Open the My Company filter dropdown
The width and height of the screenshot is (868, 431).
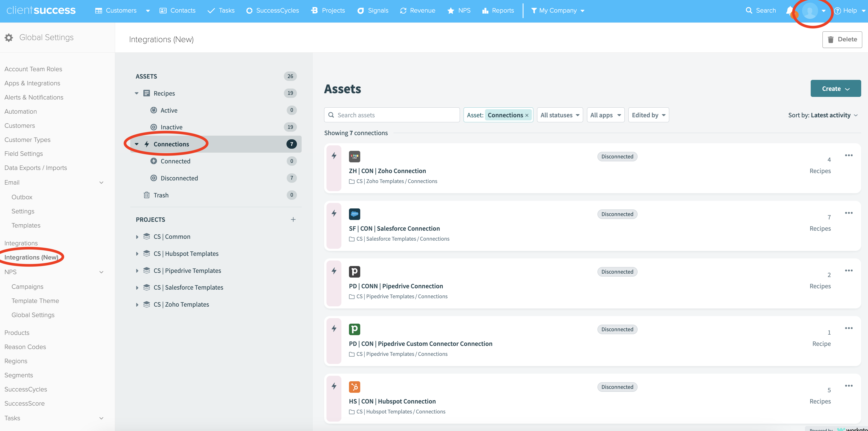pos(558,10)
